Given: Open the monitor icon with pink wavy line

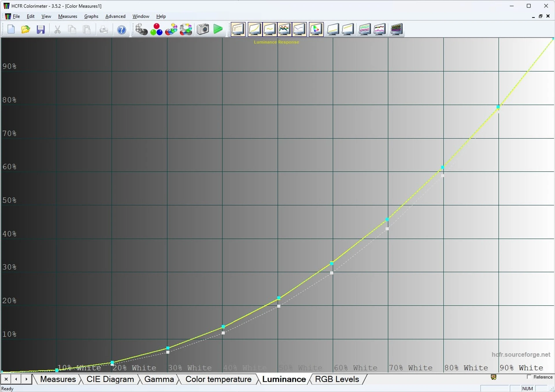Looking at the screenshot, I should (380, 29).
